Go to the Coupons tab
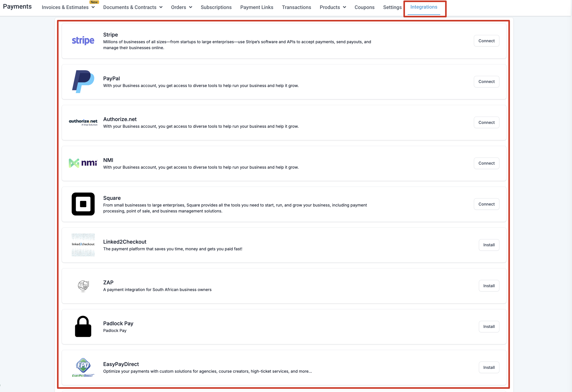This screenshot has height=392, width=572. pos(364,7)
